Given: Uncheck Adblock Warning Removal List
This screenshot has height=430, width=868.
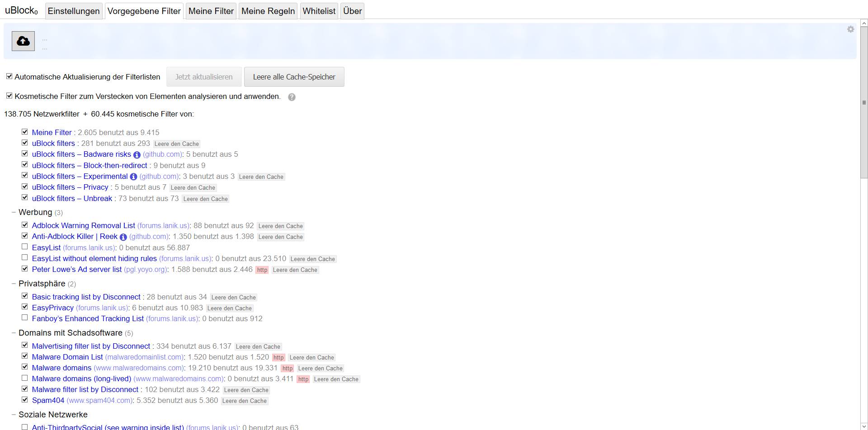Looking at the screenshot, I should pyautogui.click(x=25, y=225).
